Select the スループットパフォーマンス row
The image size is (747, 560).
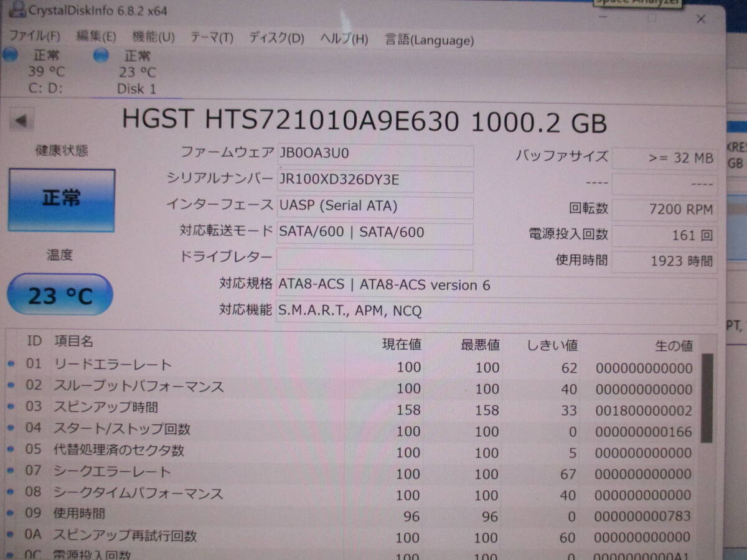point(352,387)
